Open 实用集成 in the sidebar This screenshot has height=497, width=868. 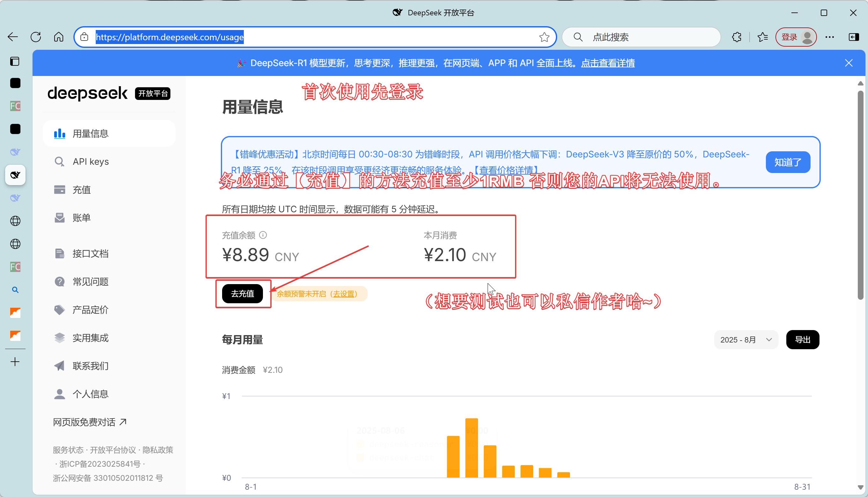pos(109,338)
